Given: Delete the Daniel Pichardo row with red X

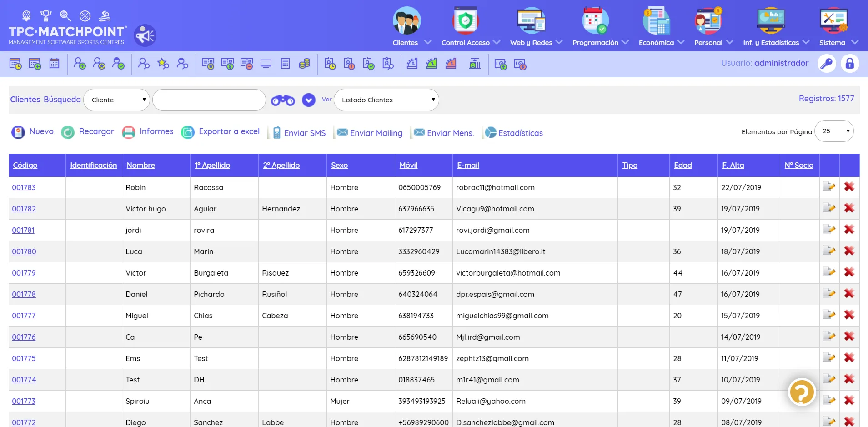Looking at the screenshot, I should click(x=849, y=293).
